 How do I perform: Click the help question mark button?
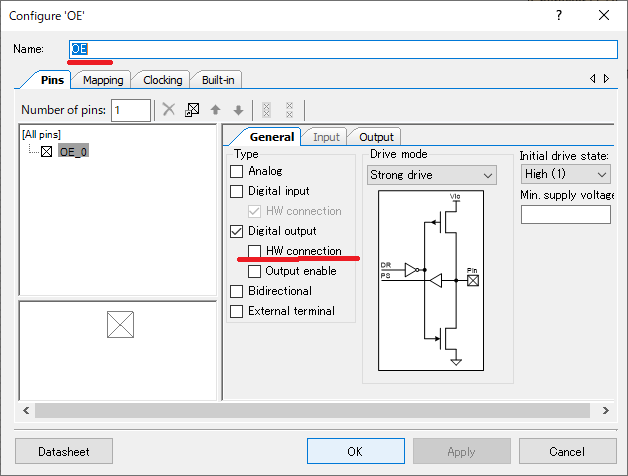(x=559, y=15)
